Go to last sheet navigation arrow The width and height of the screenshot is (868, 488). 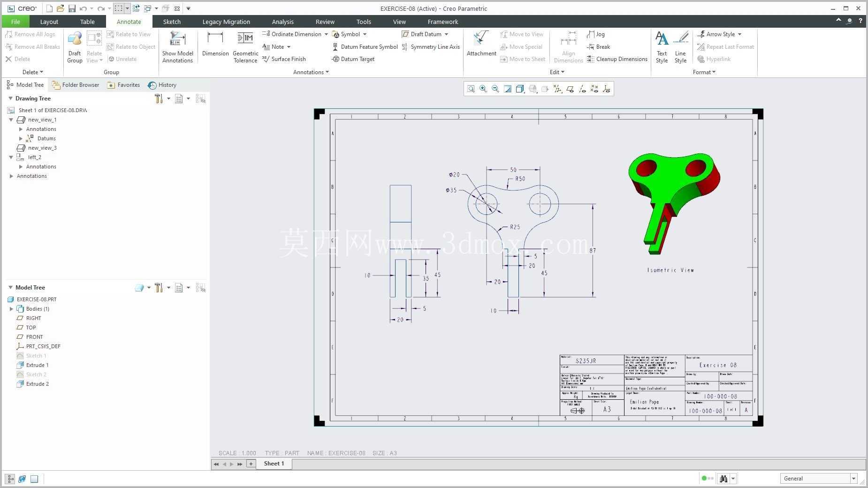pos(240,464)
